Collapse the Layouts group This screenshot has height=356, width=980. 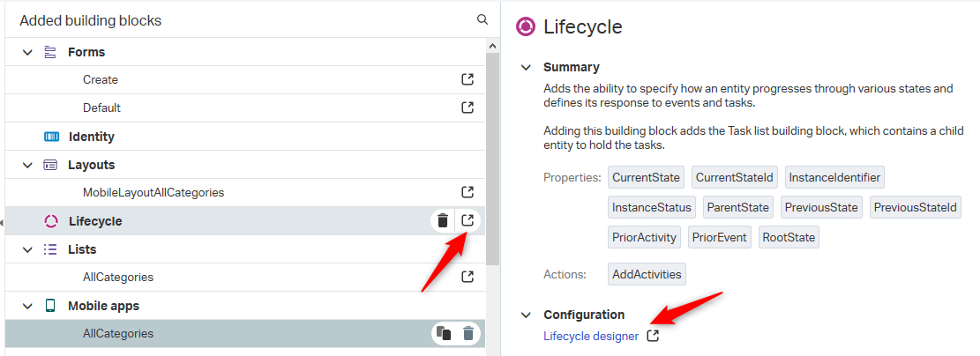pos(26,165)
